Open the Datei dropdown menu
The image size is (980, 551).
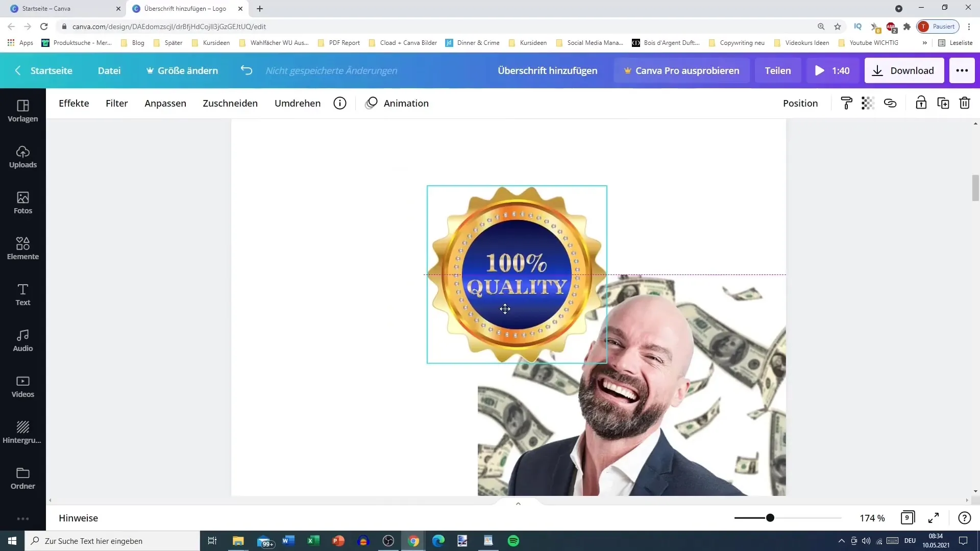tap(109, 70)
